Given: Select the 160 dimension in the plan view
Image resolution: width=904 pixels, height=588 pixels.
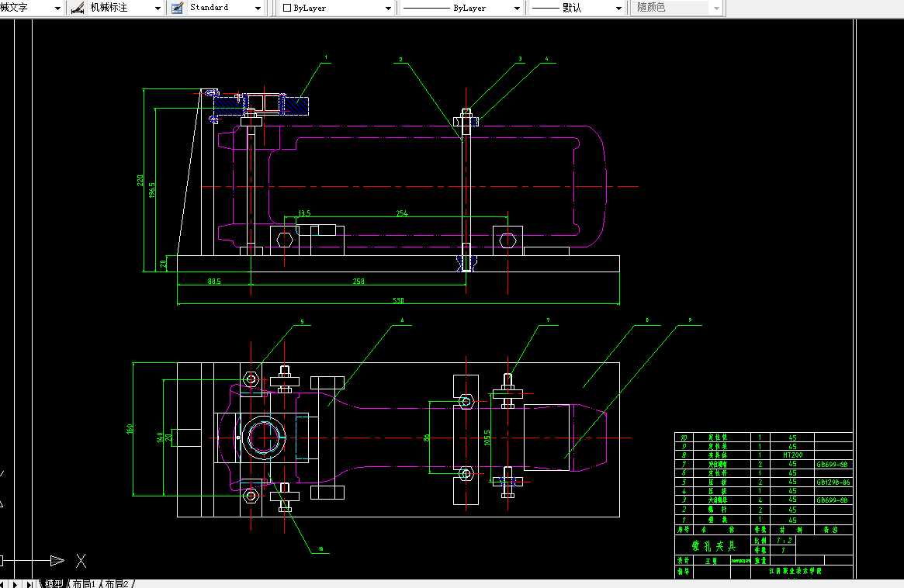Looking at the screenshot, I should point(130,429).
